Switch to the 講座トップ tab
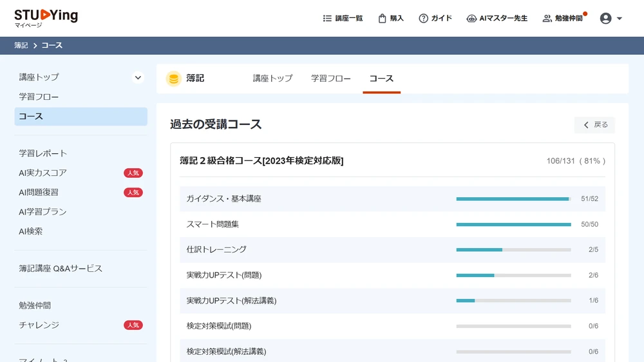Screen dimensions: 644x362 pos(272,78)
